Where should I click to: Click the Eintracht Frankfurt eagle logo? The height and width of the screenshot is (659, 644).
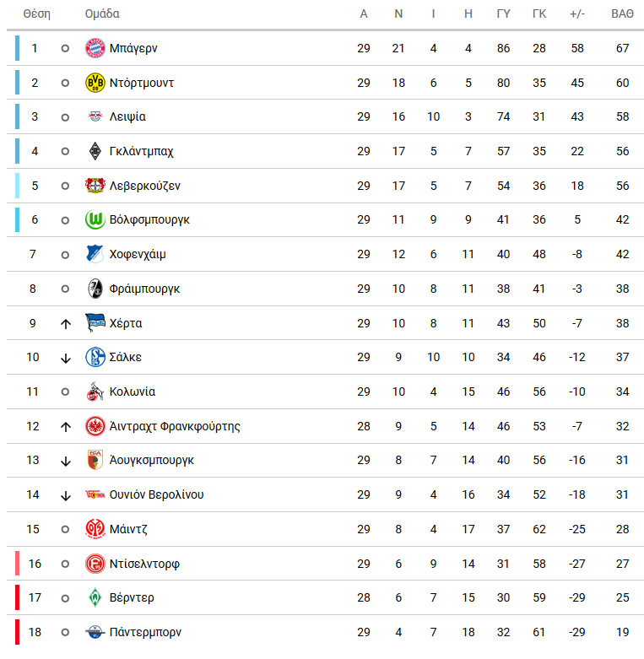(x=95, y=426)
